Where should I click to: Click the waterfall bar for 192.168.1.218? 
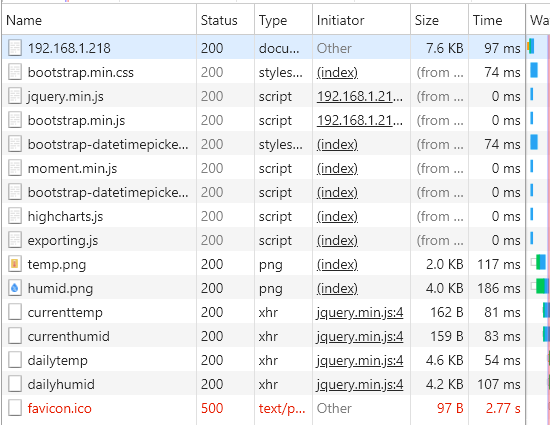coord(531,46)
